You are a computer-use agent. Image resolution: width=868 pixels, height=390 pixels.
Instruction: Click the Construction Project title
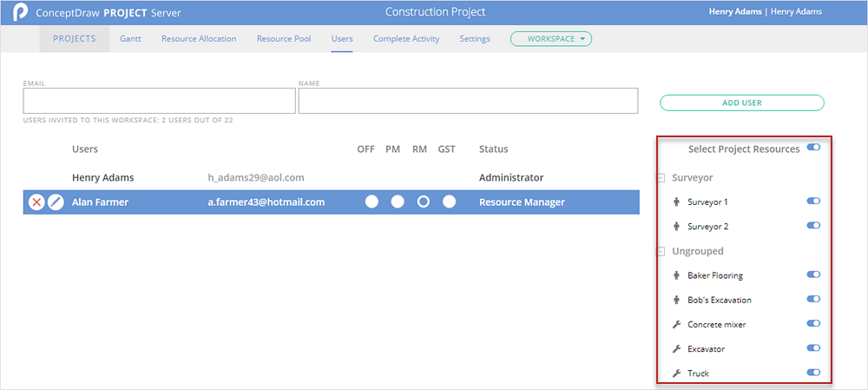point(435,11)
